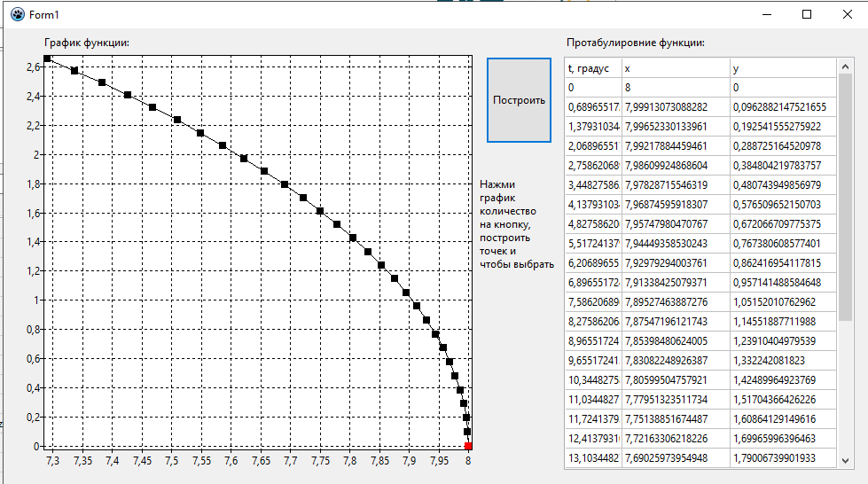Select cell with value 1,79006739901933
868x484 pixels.
coord(782,458)
